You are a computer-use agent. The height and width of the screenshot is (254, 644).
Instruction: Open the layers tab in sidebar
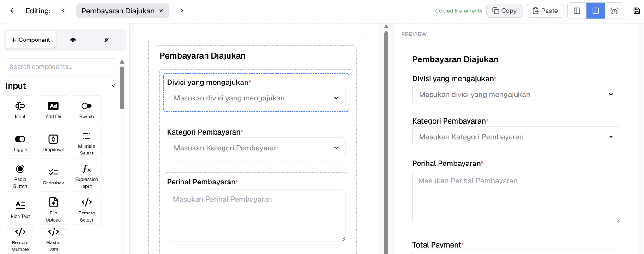(73, 40)
